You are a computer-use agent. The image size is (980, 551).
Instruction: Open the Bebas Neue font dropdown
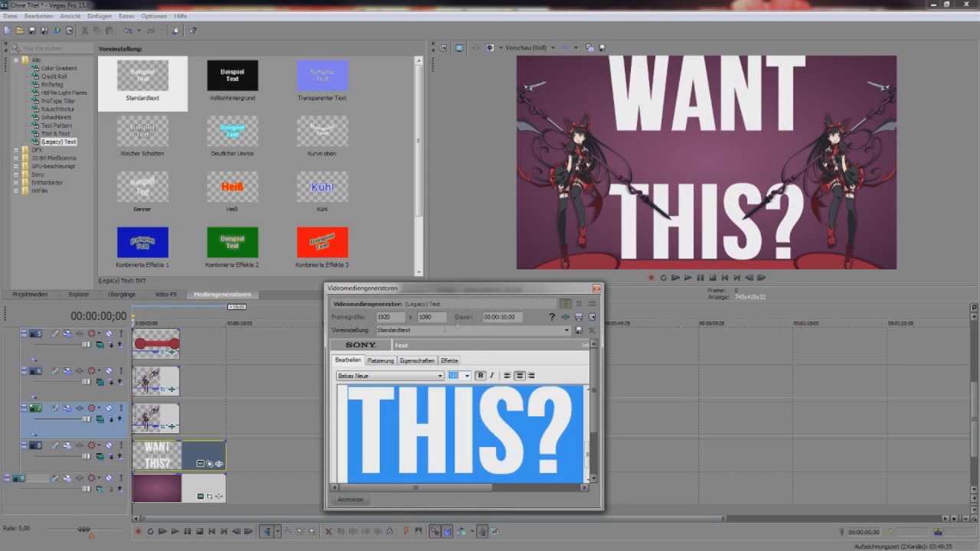tap(440, 376)
